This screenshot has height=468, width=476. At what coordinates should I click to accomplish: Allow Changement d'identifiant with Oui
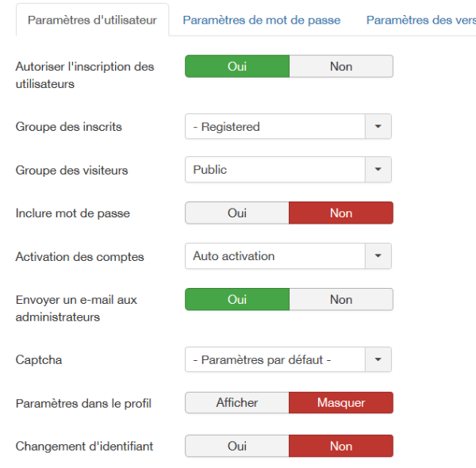click(237, 447)
